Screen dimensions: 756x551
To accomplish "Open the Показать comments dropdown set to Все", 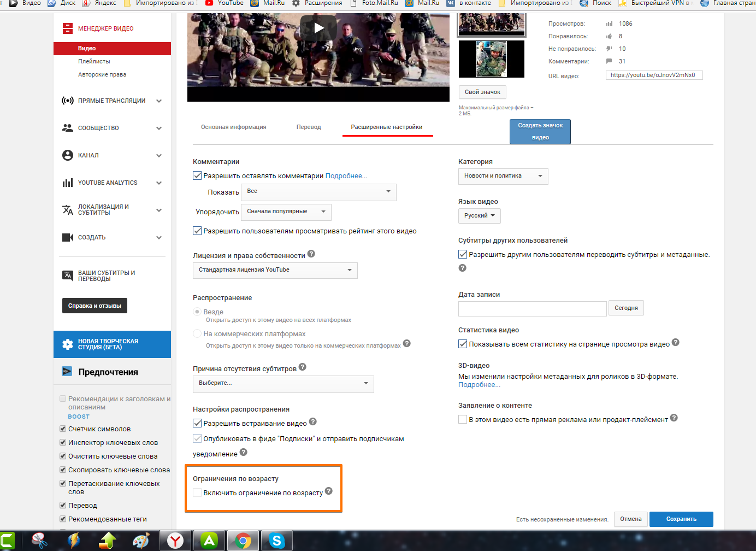I will pos(318,192).
